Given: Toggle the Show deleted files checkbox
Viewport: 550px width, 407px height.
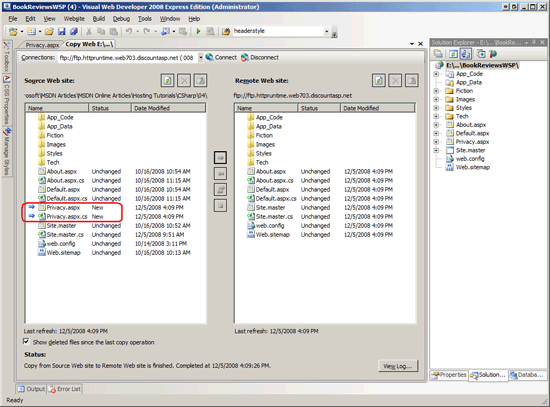Looking at the screenshot, I should [x=26, y=341].
